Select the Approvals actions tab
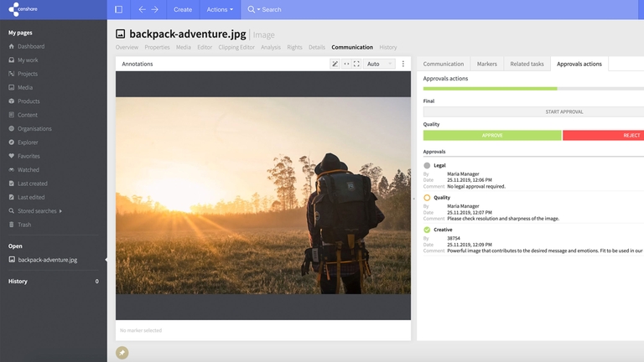 (579, 64)
